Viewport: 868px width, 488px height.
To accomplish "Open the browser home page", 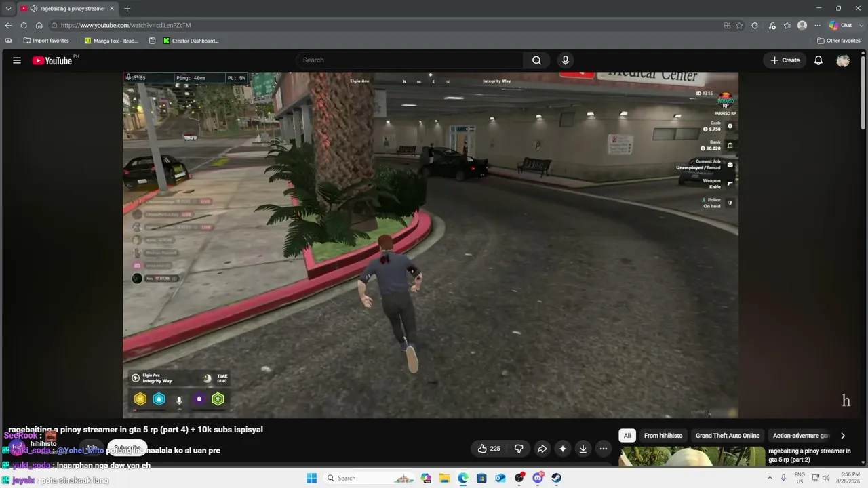I will pyautogui.click(x=39, y=25).
